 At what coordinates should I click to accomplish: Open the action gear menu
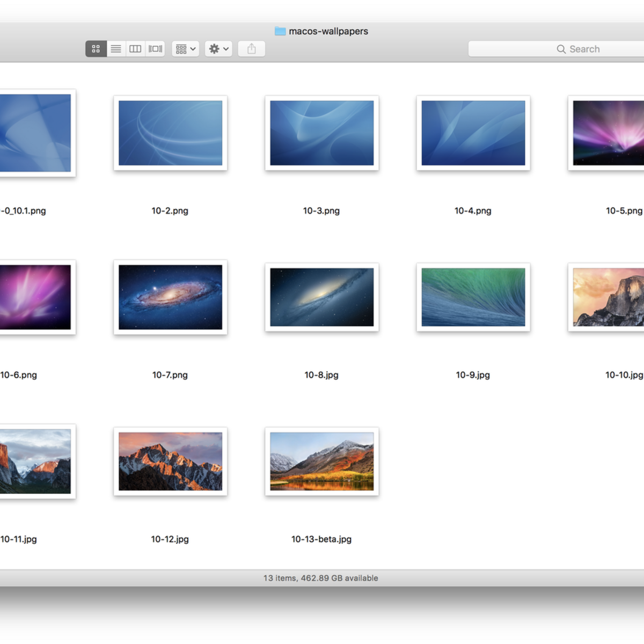214,49
